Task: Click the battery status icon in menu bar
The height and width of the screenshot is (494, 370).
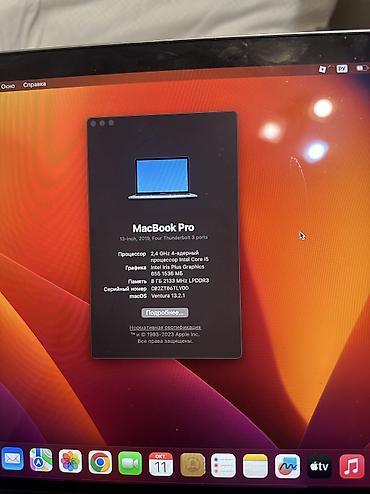Action: click(362, 68)
